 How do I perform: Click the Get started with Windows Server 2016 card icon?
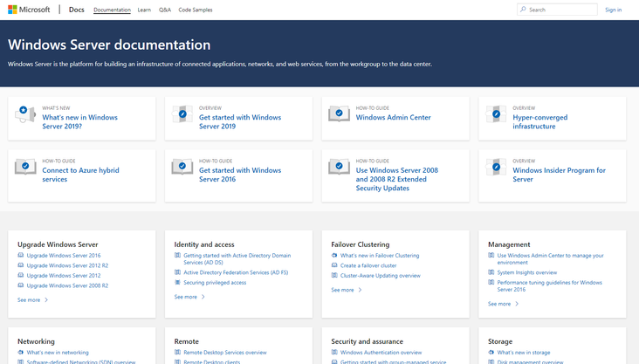click(x=182, y=167)
